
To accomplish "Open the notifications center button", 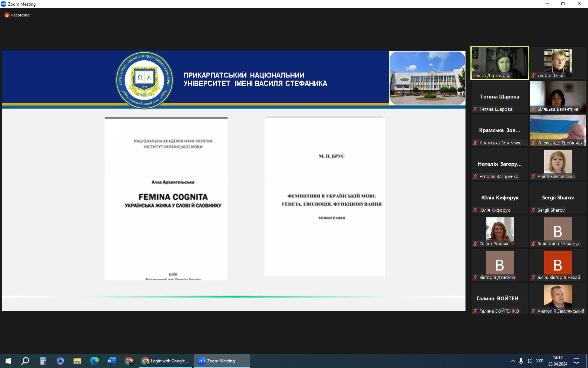I will point(576,361).
